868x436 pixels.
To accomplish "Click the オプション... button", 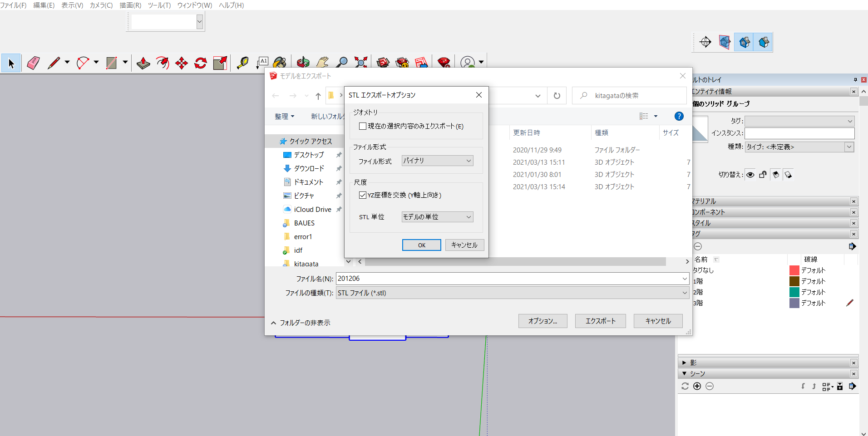I will 543,321.
